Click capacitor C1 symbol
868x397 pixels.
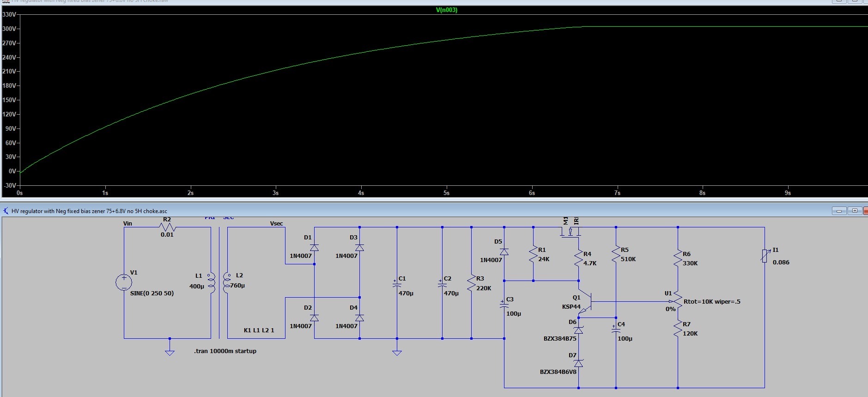tap(397, 283)
